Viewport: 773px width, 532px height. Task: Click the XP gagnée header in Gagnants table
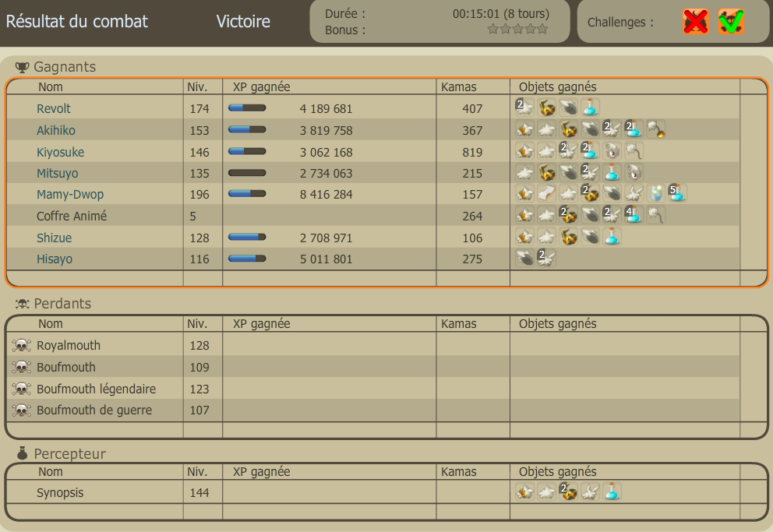[x=261, y=87]
